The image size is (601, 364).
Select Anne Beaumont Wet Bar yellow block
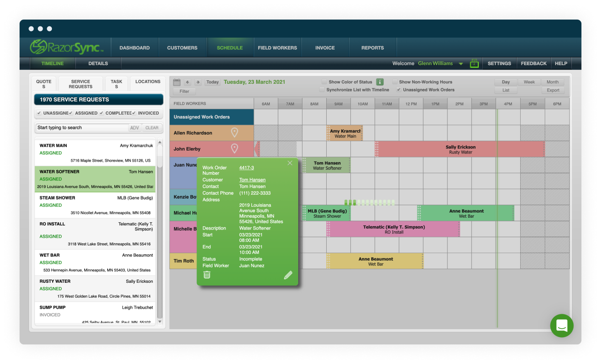(x=375, y=261)
